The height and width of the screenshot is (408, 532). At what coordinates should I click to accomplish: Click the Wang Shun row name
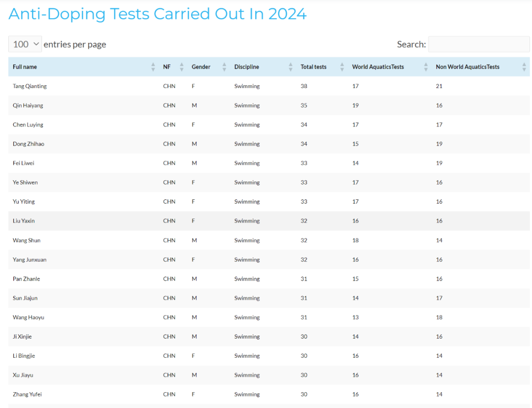(27, 240)
